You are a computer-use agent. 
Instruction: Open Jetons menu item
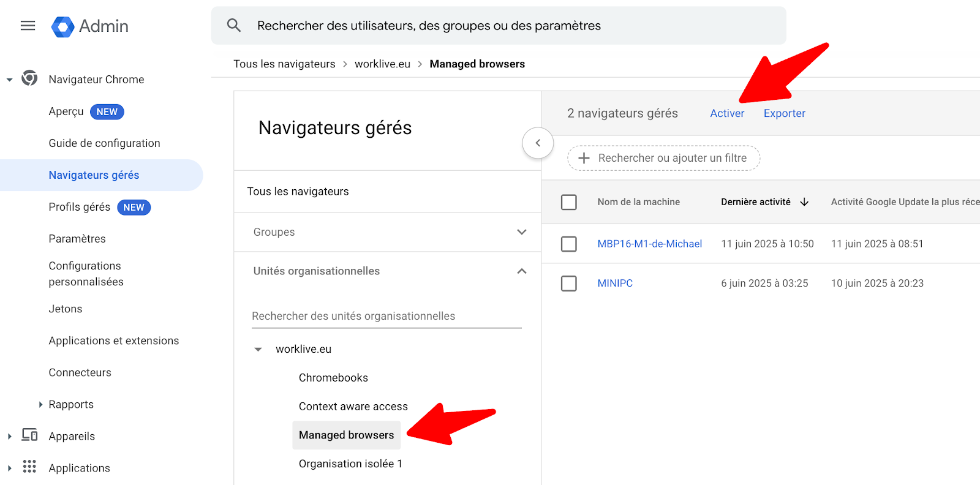65,309
